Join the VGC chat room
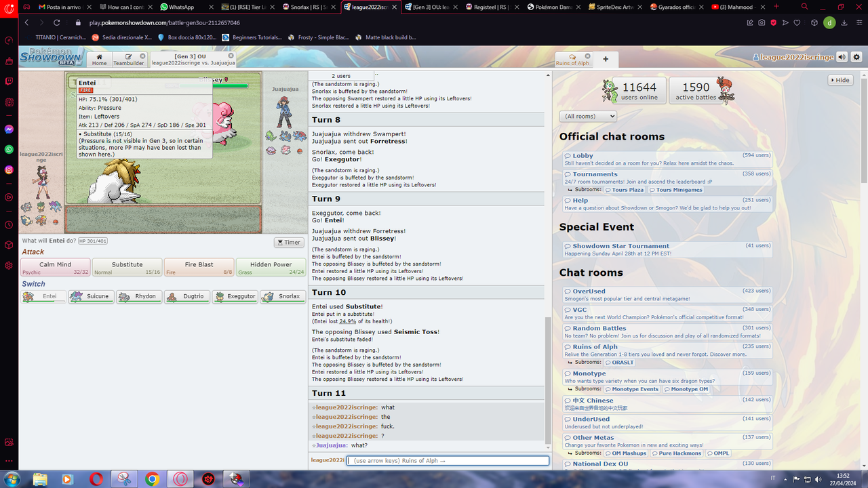868x488 pixels. click(x=668, y=313)
